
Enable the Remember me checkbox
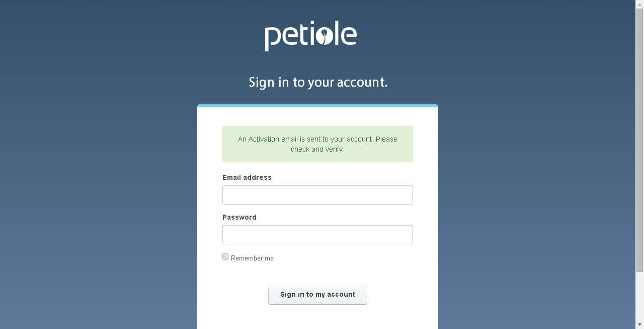225,257
